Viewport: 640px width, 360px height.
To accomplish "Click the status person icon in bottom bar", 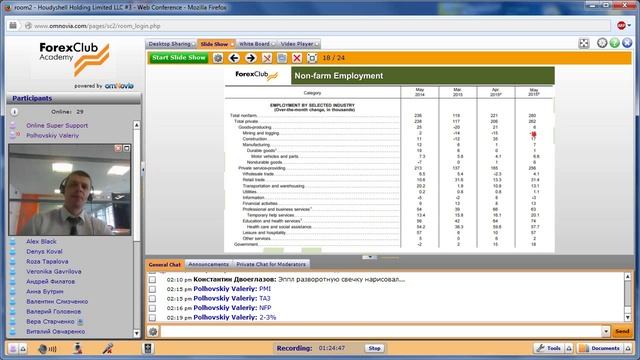I will pos(13,349).
